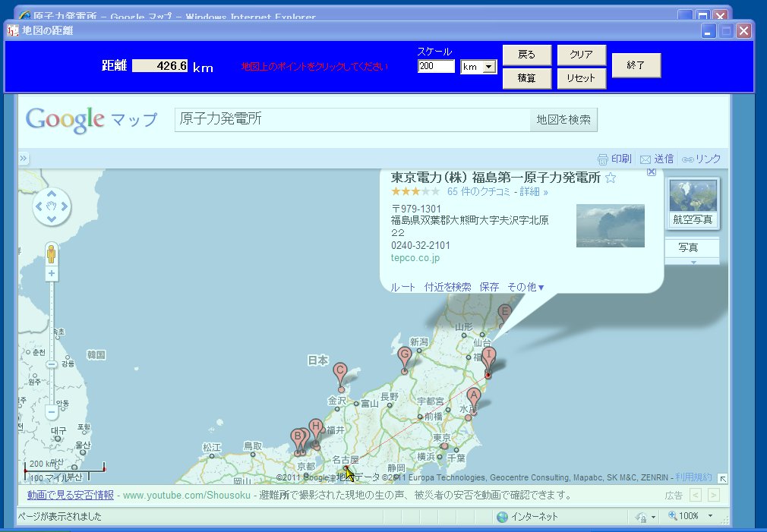Click the リンク link icon
Viewport: 767px width, 532px height.
pos(686,159)
